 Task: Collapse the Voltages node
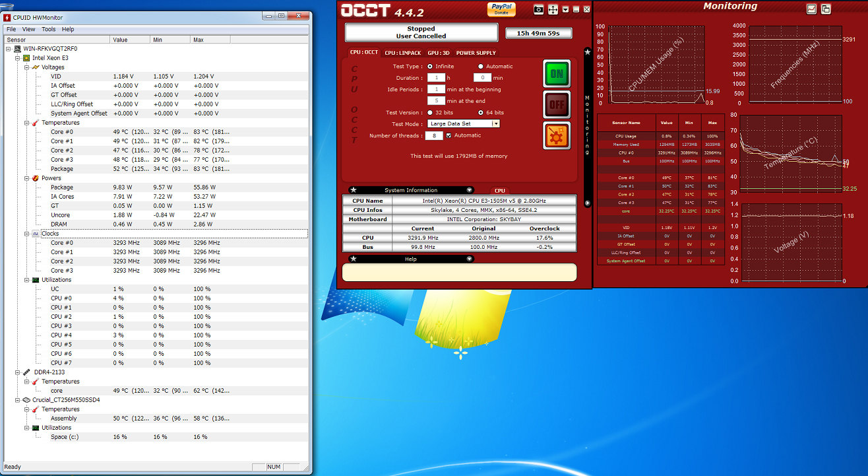pyautogui.click(x=27, y=67)
